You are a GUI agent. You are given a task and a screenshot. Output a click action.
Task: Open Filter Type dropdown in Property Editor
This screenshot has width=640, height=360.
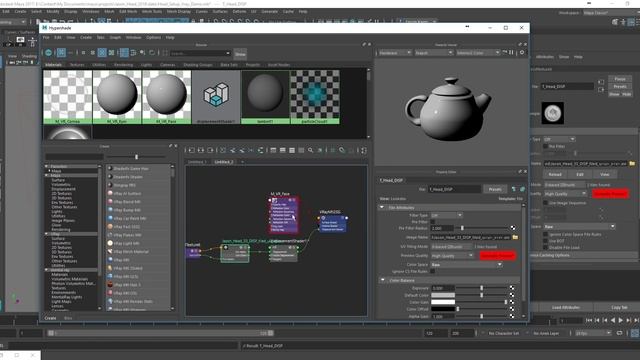pos(447,215)
